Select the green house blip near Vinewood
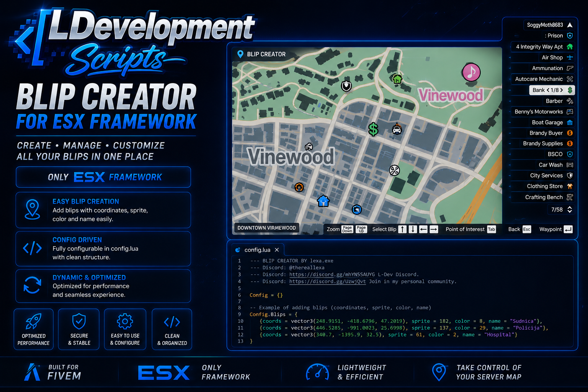The height and width of the screenshot is (392, 588). click(x=397, y=79)
